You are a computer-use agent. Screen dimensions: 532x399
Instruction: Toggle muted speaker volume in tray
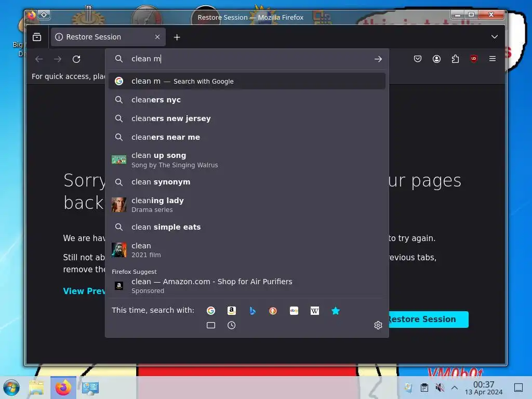[x=440, y=388]
